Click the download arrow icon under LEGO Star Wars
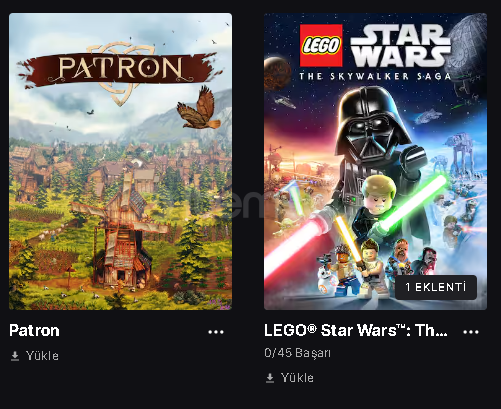 270,378
